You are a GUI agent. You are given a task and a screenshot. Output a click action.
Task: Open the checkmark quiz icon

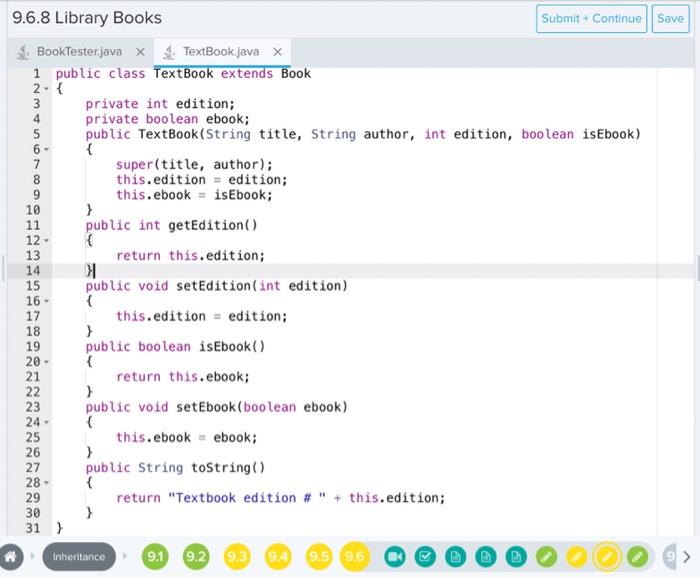tap(425, 557)
